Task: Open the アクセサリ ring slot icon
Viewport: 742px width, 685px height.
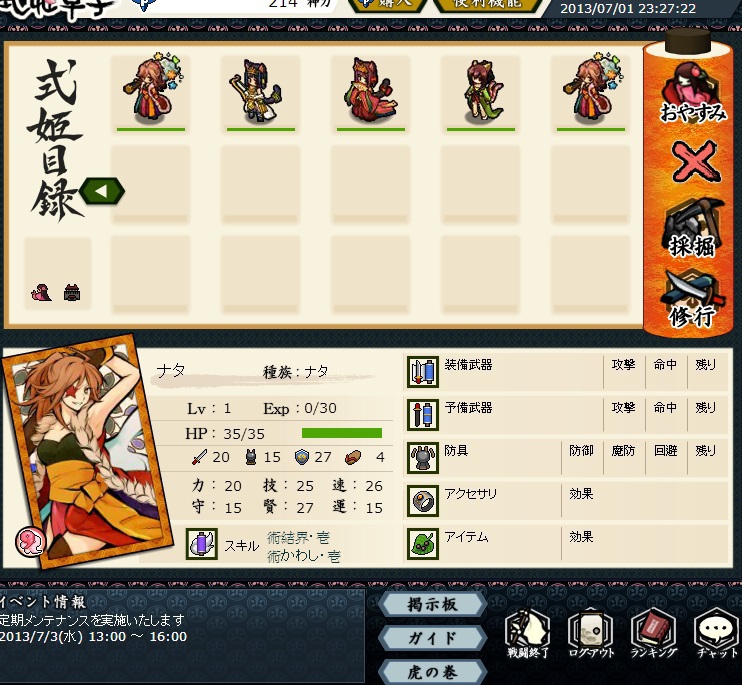Action: [x=423, y=501]
